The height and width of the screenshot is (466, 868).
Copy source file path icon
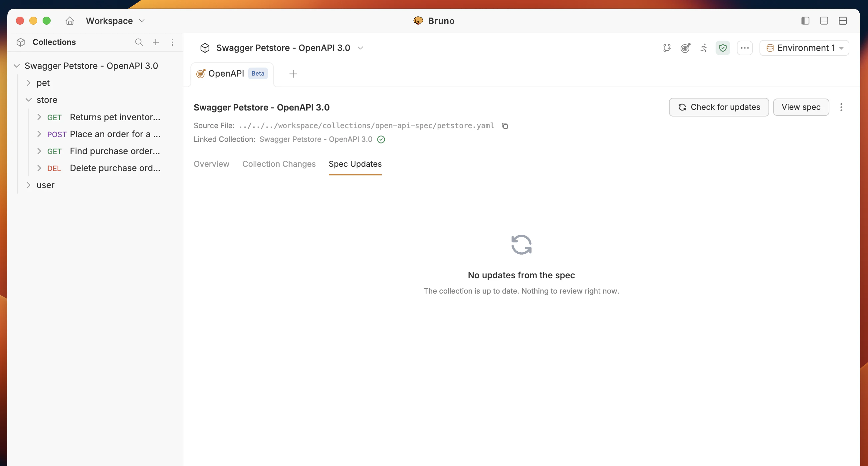505,126
